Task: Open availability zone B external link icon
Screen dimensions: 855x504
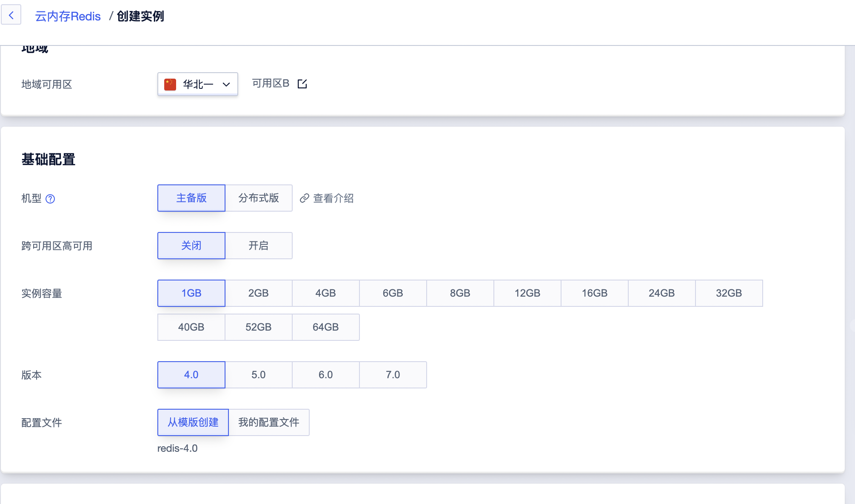Action: (x=302, y=84)
